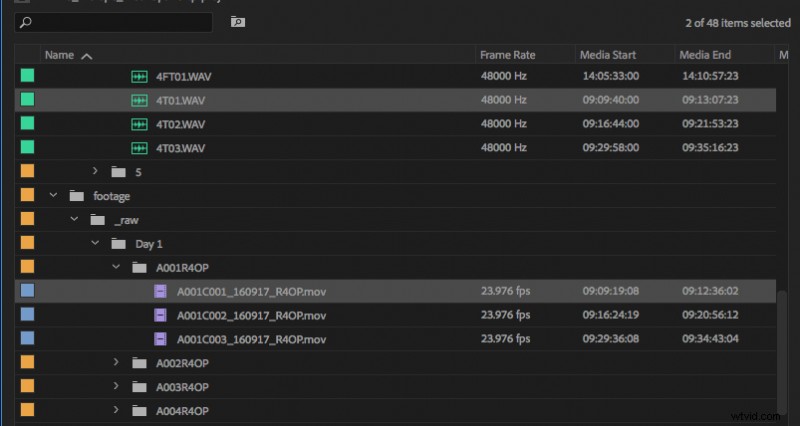This screenshot has width=800, height=426.
Task: Click the Media Start value 09:16:44:00
Action: [611, 123]
